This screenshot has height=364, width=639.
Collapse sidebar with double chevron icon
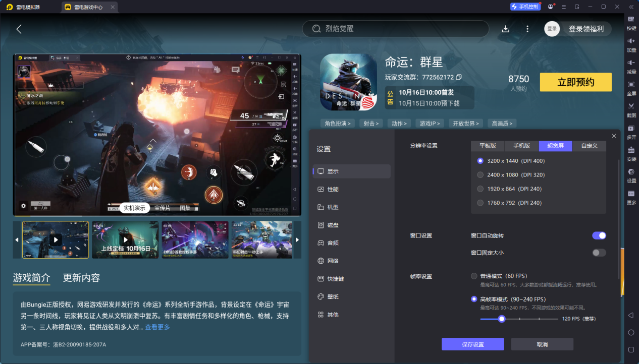coord(631,7)
